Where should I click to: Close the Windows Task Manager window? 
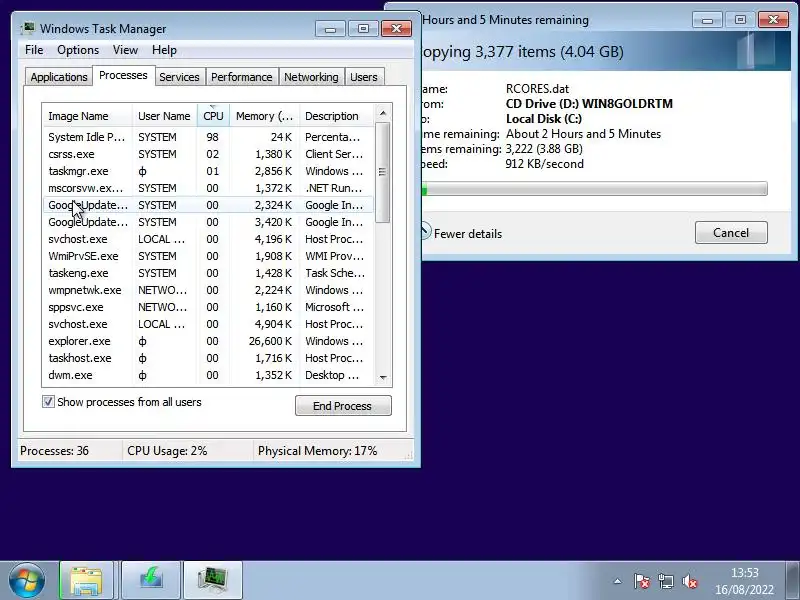pos(396,29)
